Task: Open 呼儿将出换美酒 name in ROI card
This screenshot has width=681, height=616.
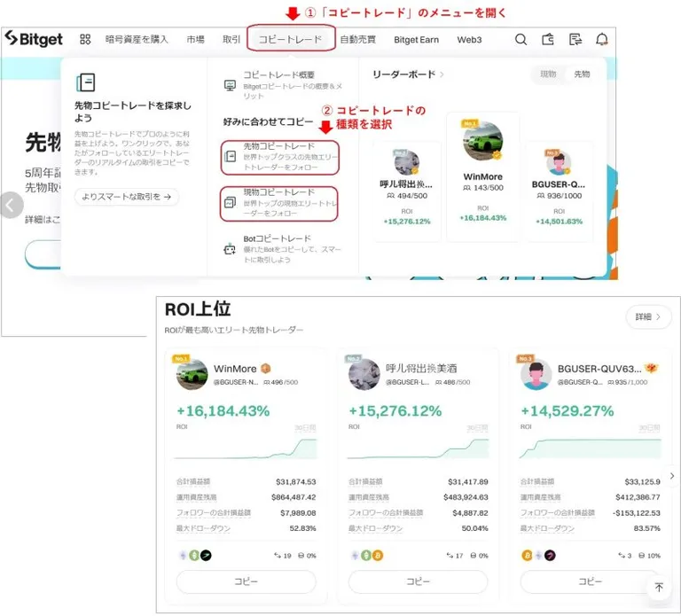Action: 421,369
